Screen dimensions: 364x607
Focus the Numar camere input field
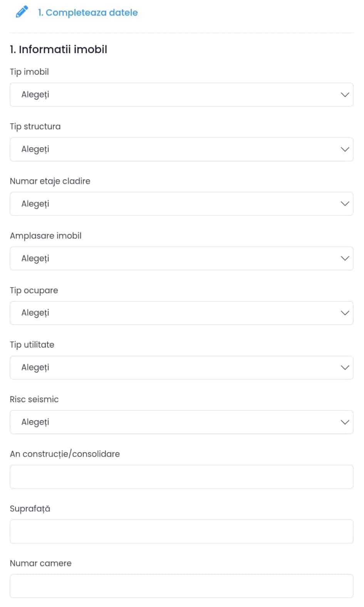pos(181,586)
